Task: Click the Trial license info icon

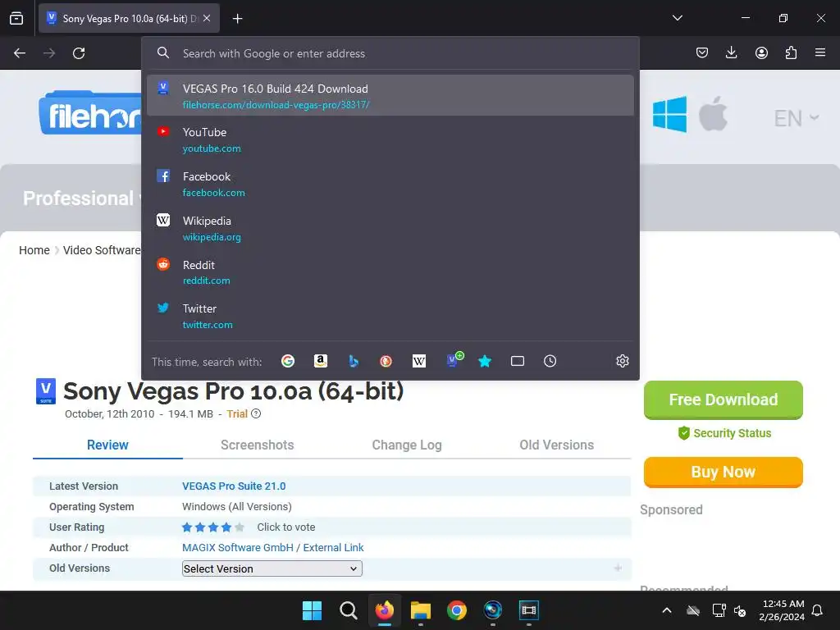Action: pyautogui.click(x=256, y=413)
